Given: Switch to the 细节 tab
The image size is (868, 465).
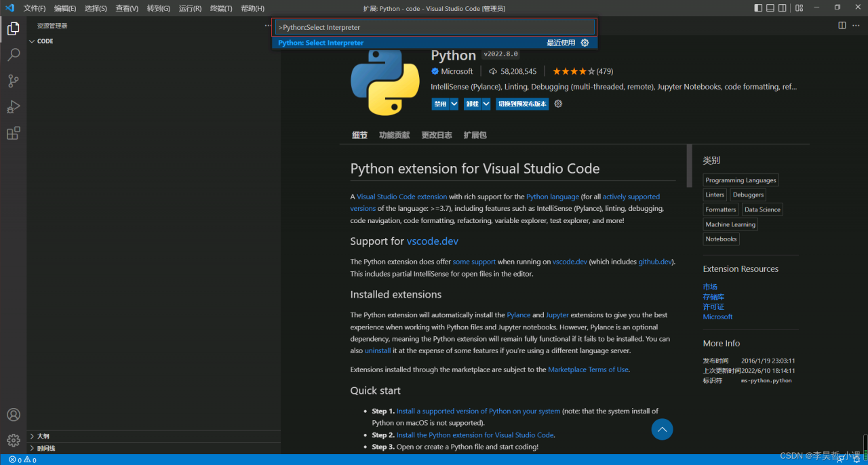Looking at the screenshot, I should point(359,135).
